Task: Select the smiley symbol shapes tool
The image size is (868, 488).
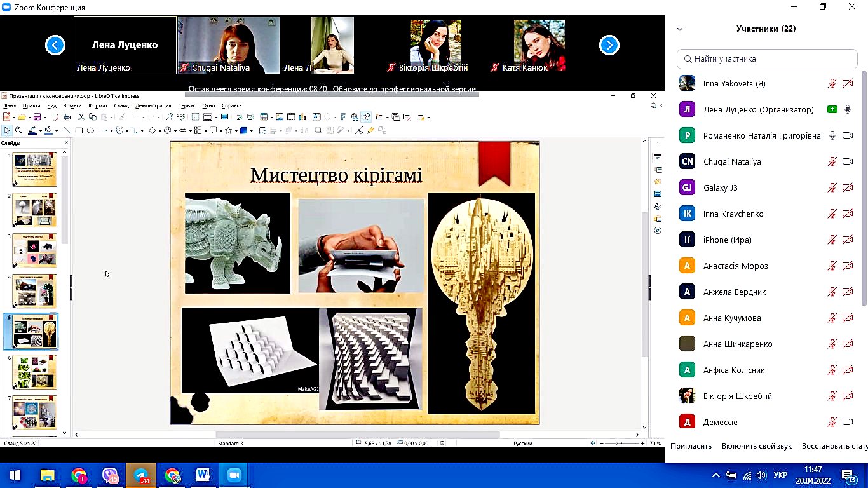Action: [x=167, y=131]
